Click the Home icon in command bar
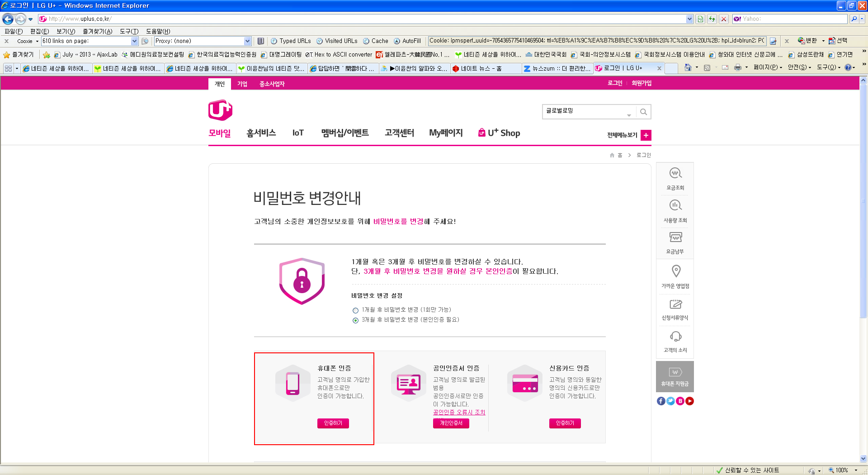 [x=688, y=68]
